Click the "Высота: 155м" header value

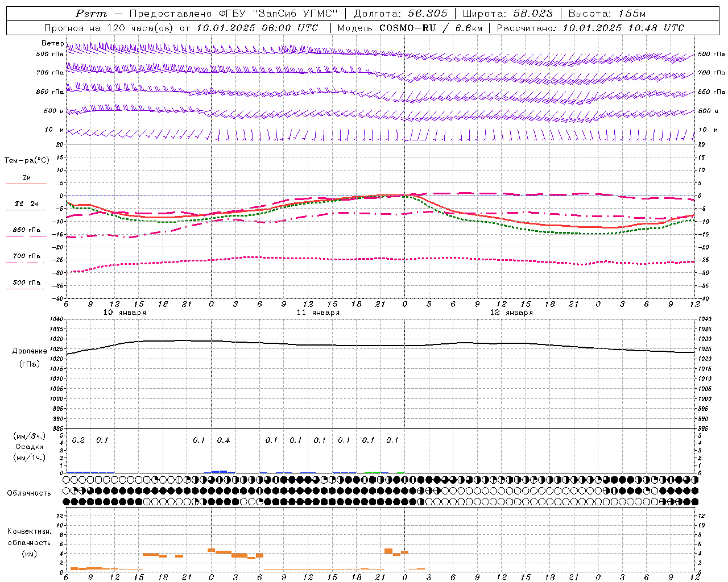tap(607, 14)
